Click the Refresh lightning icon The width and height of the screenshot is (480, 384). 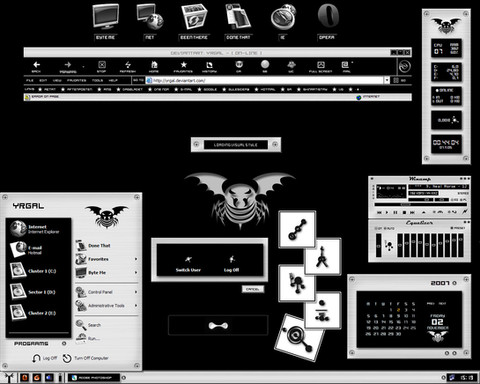128,65
